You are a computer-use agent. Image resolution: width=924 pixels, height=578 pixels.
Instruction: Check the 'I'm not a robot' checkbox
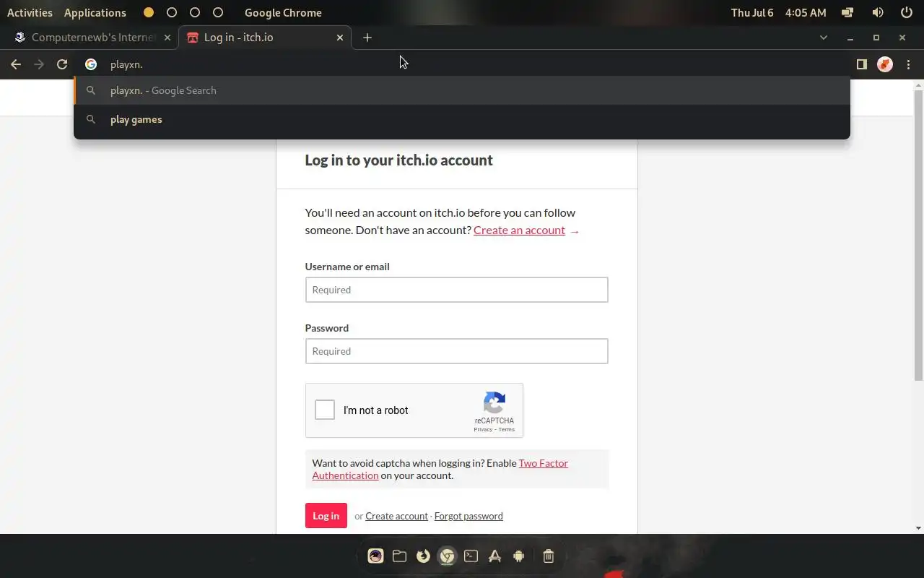coord(325,410)
